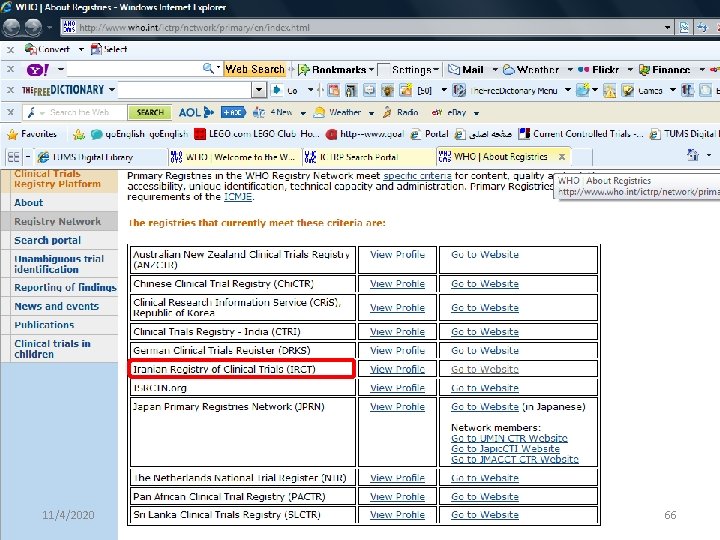Image resolution: width=720 pixels, height=540 pixels.
Task: View Profile for Pan African Clinical Trial Registry
Action: (x=397, y=497)
